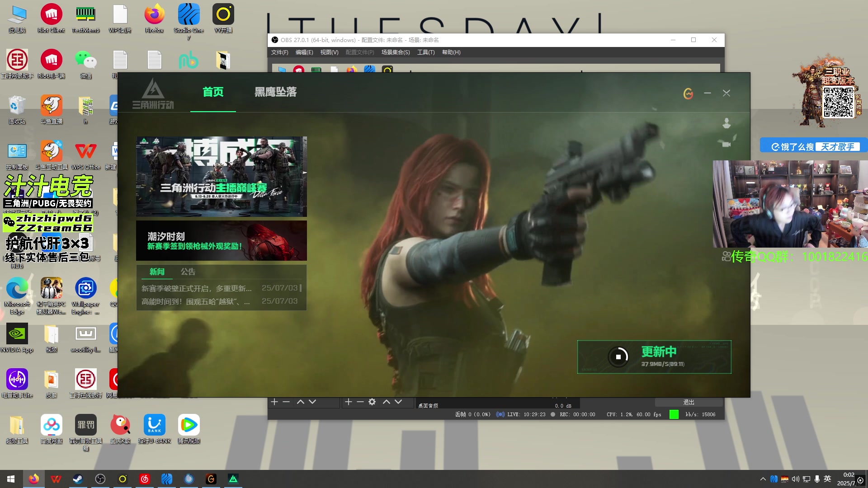Screen dimensions: 868x488
Task: Switch to 网易云音乐 in the taskbar
Action: [145, 479]
